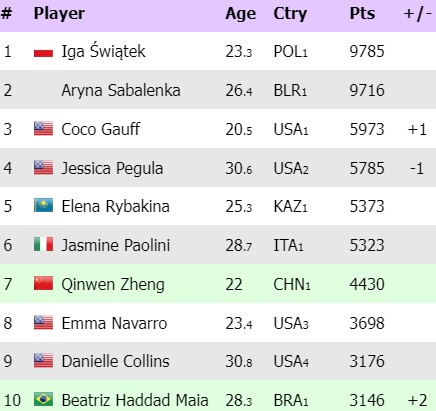Click the USA flag next to Coco Gauff

click(x=43, y=129)
